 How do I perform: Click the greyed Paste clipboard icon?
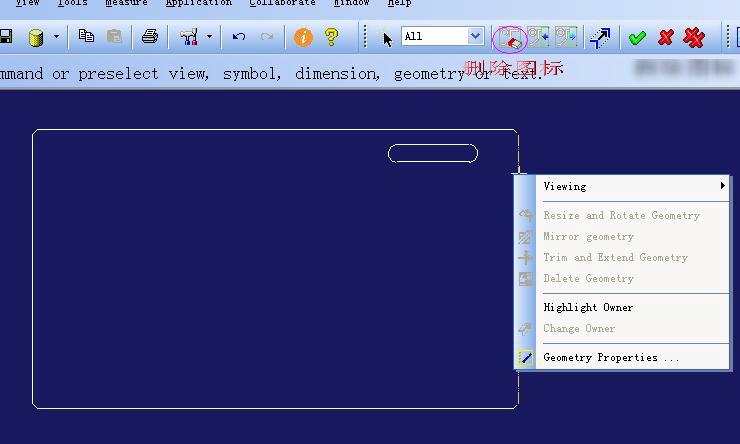pos(114,36)
